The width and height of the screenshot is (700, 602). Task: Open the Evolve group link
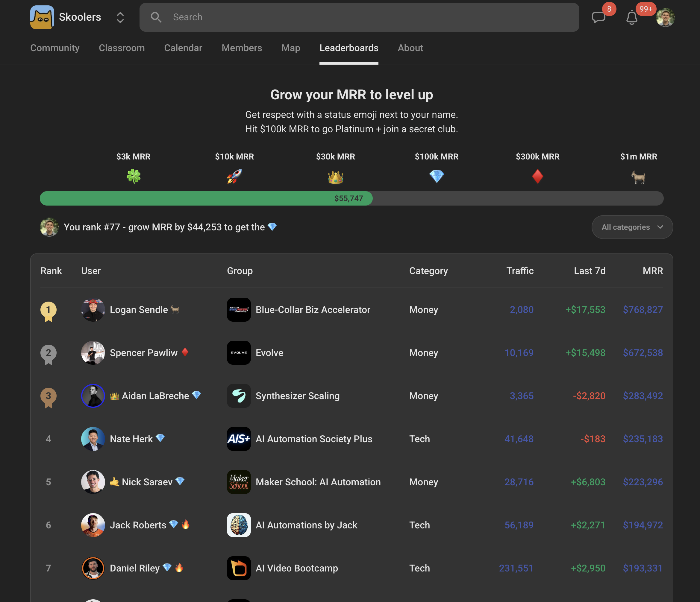pos(269,353)
